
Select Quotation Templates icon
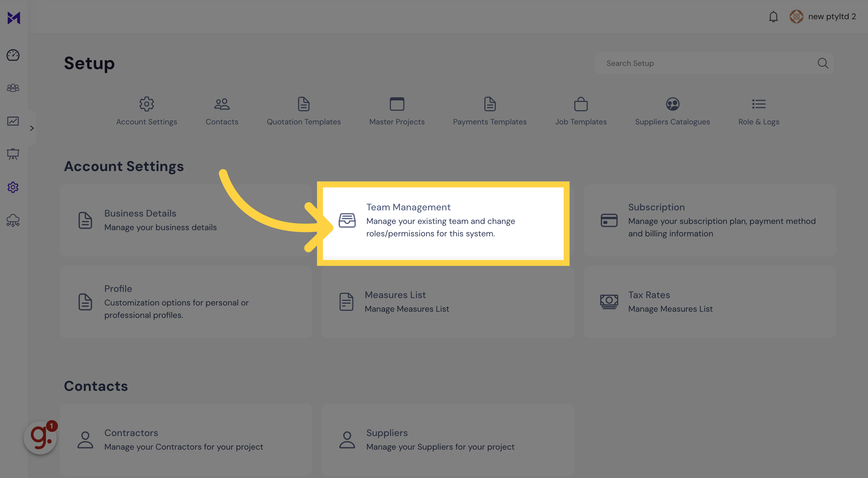(x=304, y=103)
